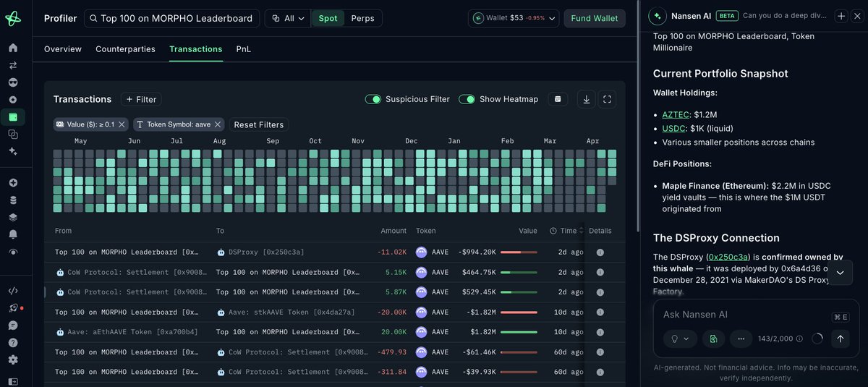Close the Nansen AI panel
Viewport: 868px width, 387px height.
coord(857,16)
